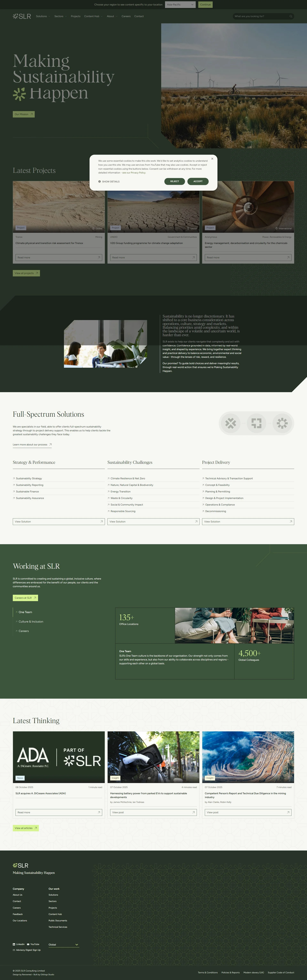The width and height of the screenshot is (307, 980).
Task: Accept cookies in the consent dialog
Action: coord(198,181)
